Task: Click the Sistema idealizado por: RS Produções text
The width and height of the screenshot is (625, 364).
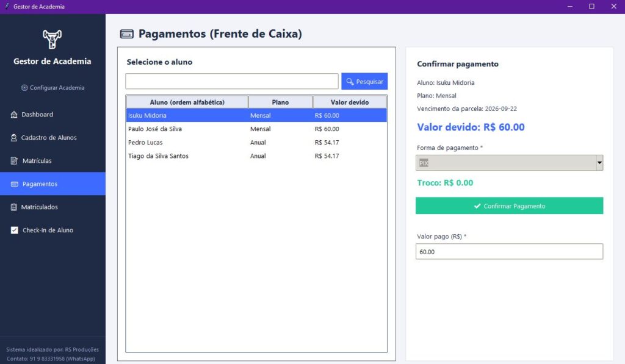Action: click(52, 349)
